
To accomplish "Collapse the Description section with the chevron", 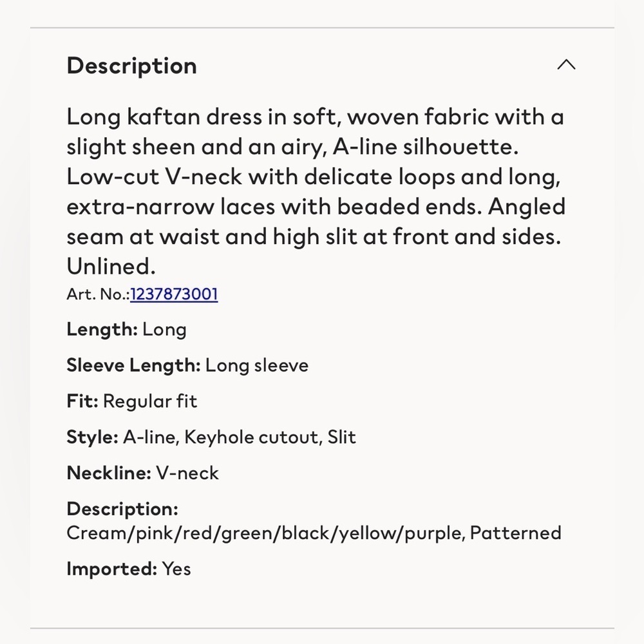I will click(566, 65).
